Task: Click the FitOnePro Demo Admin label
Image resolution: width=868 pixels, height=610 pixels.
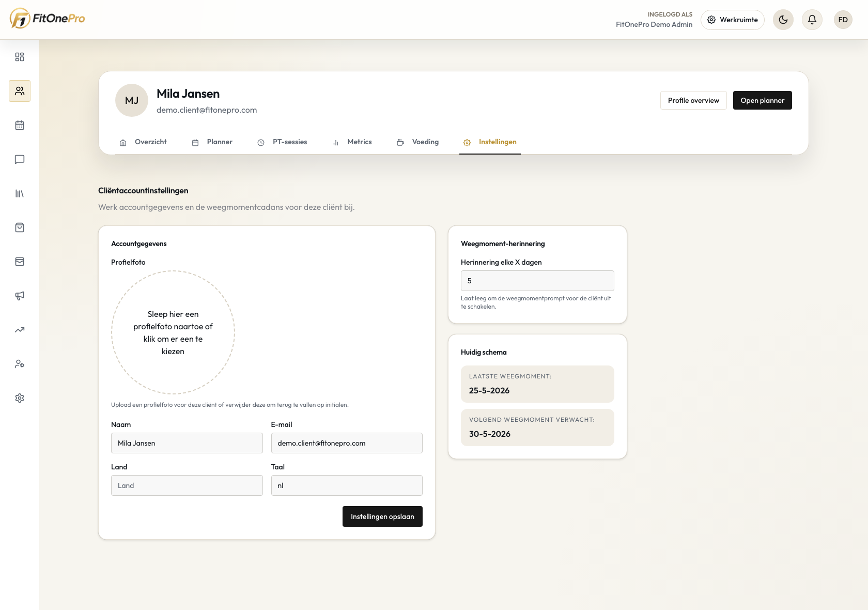Action: [654, 24]
